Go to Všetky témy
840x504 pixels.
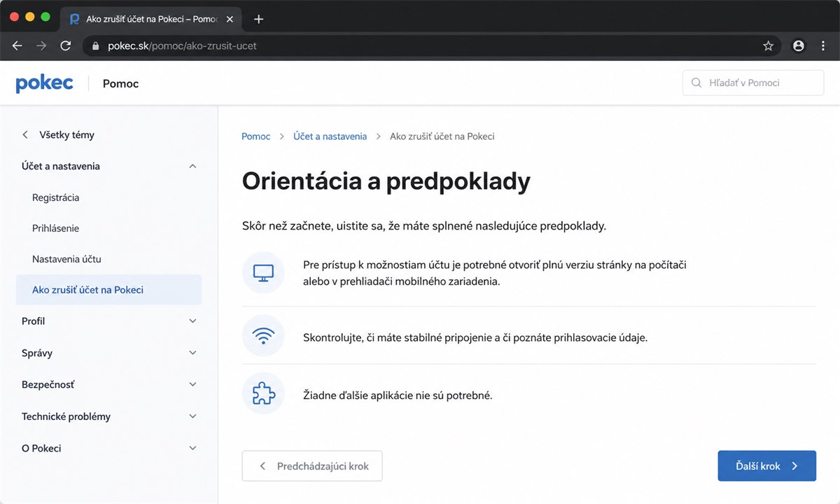coord(66,134)
